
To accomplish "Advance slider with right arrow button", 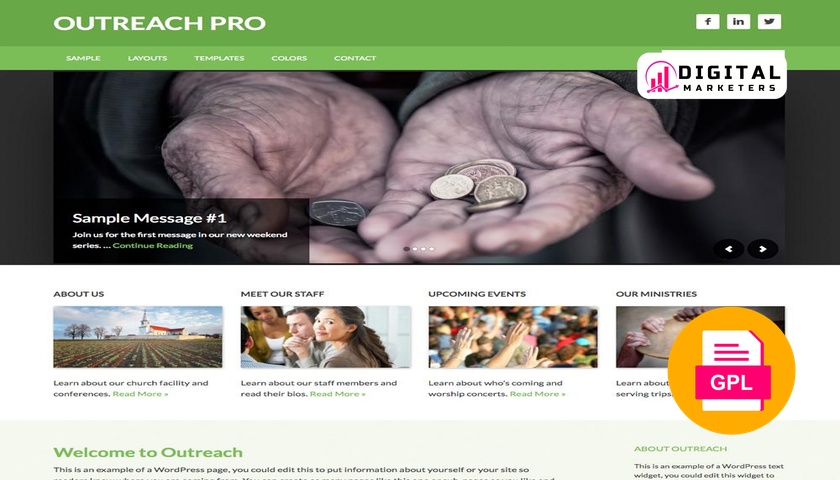I will click(763, 249).
